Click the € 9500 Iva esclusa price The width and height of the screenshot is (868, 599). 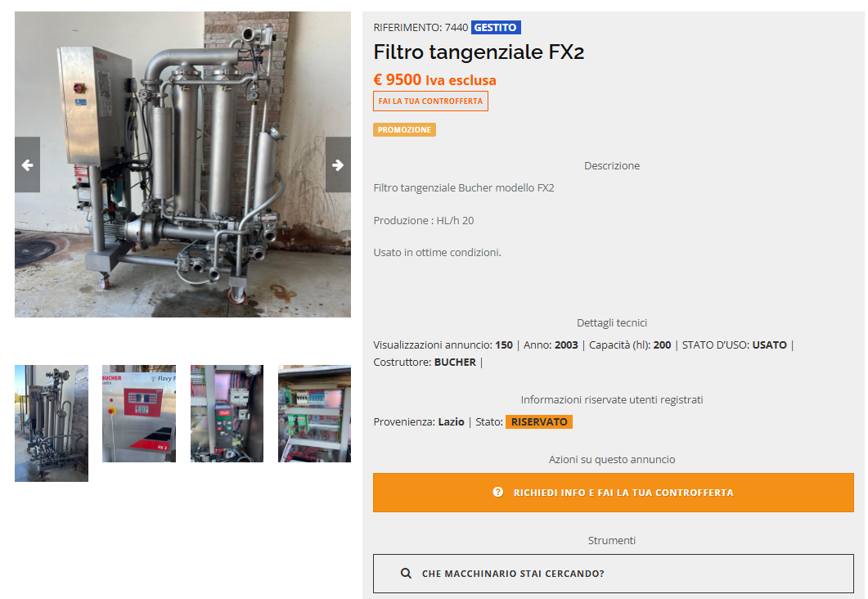click(434, 79)
